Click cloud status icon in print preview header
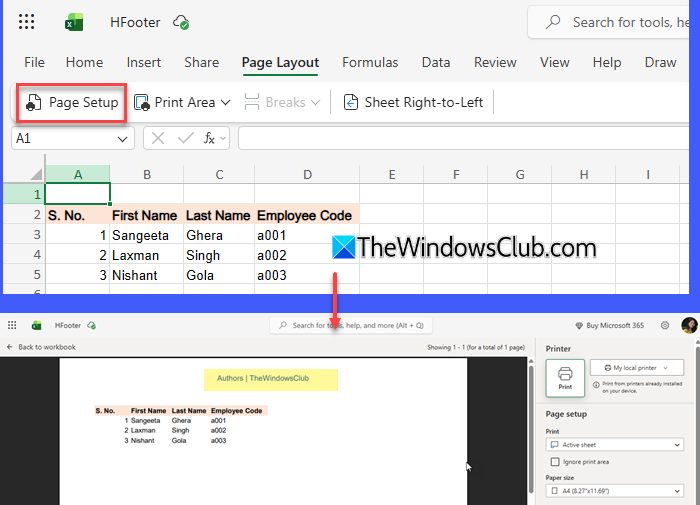700x505 pixels. 92,326
